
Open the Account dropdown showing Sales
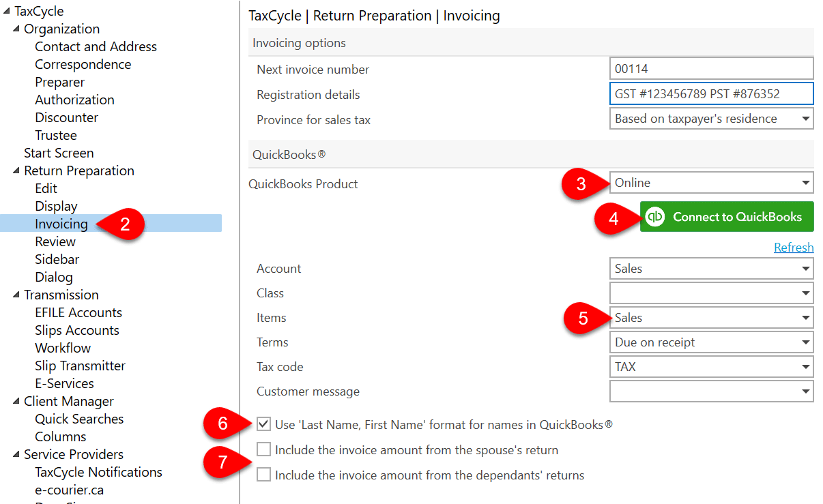tap(711, 269)
